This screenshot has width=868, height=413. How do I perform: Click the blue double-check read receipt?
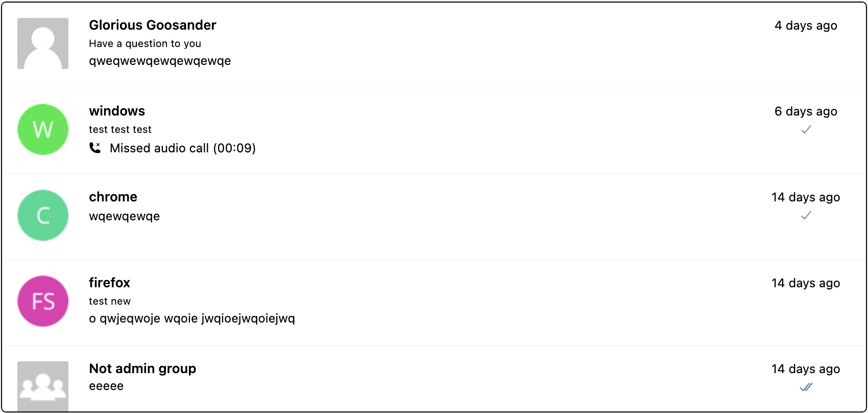806,387
